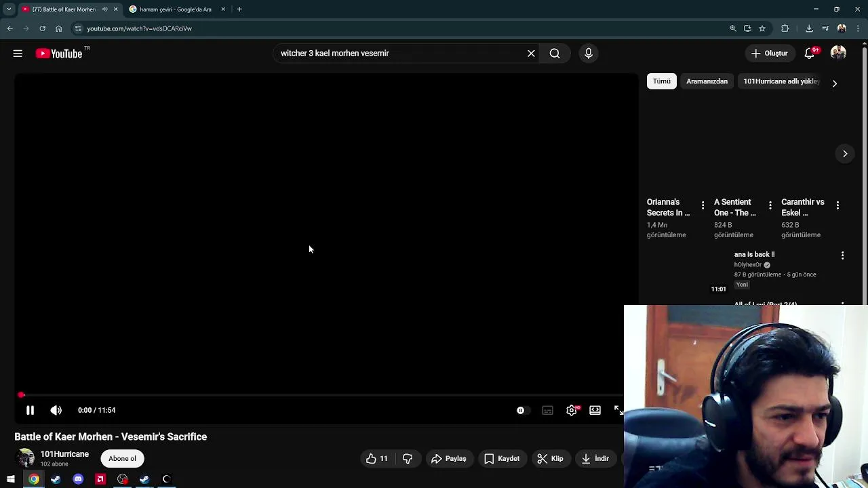Subscribe with Abone ol button
This screenshot has width=868, height=488.
pyautogui.click(x=122, y=459)
